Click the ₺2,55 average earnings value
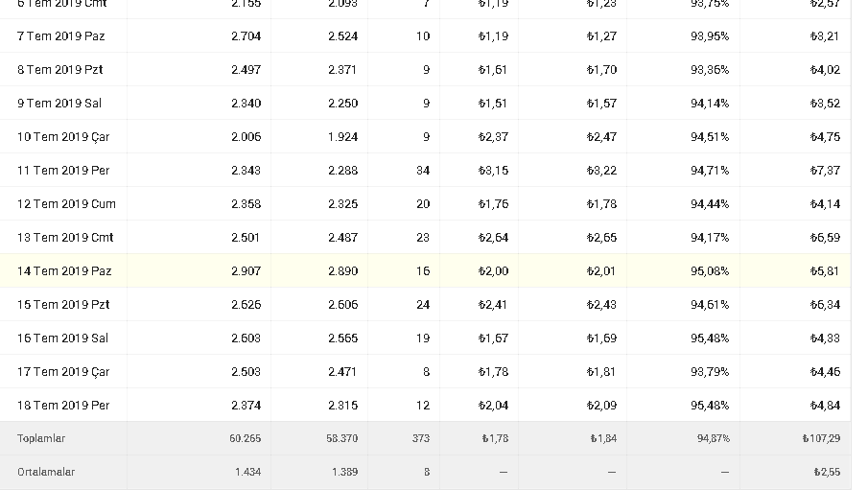The width and height of the screenshot is (868, 490). tap(827, 473)
